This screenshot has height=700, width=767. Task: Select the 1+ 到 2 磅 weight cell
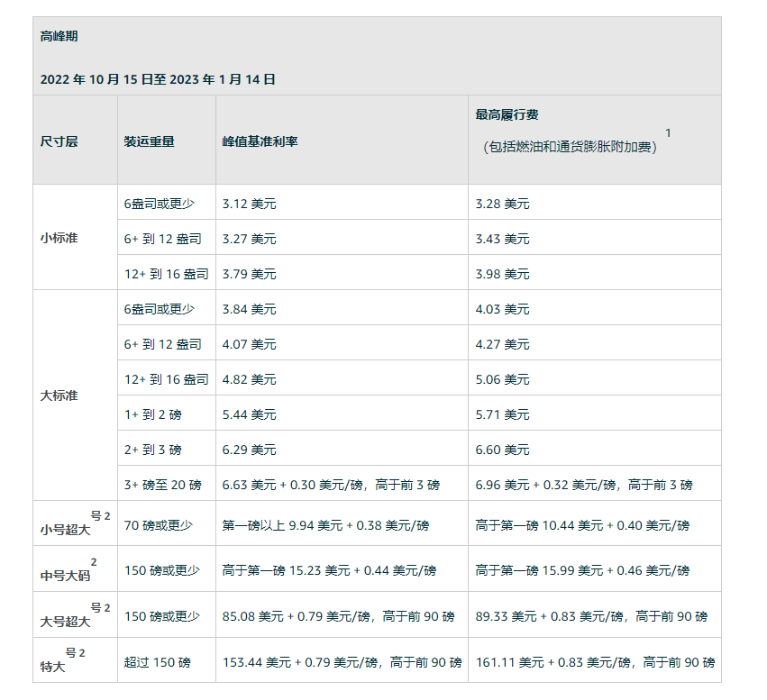coord(153,414)
